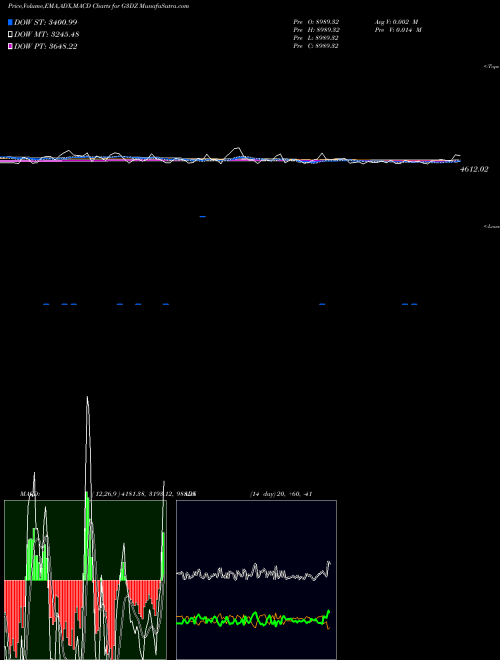500x660 pixels.
Task: Click the lone blue volume marker below price line
Action: [x=202, y=216]
